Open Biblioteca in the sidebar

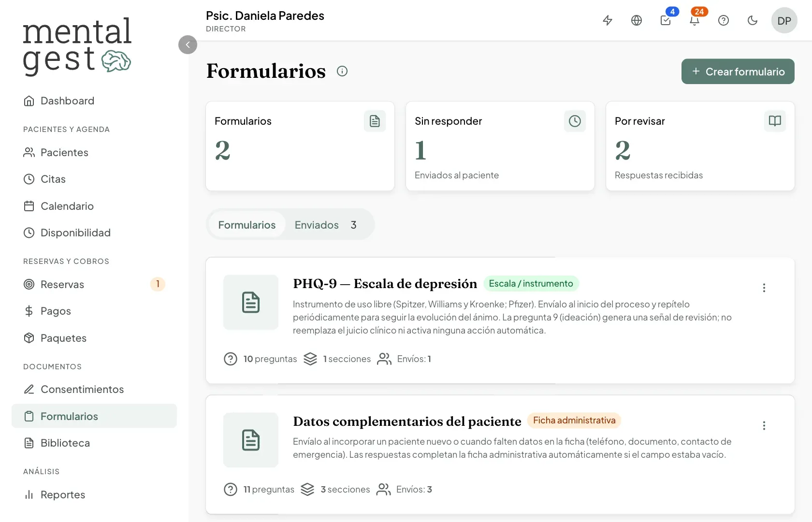coord(94,443)
